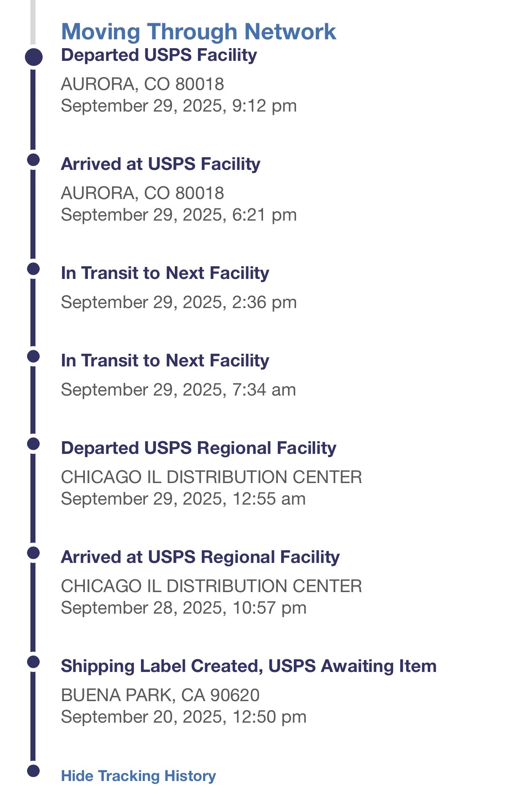This screenshot has width=532, height=811.
Task: Click the timeline dot for the 2:36 pm In Transit entry
Action: tap(33, 269)
